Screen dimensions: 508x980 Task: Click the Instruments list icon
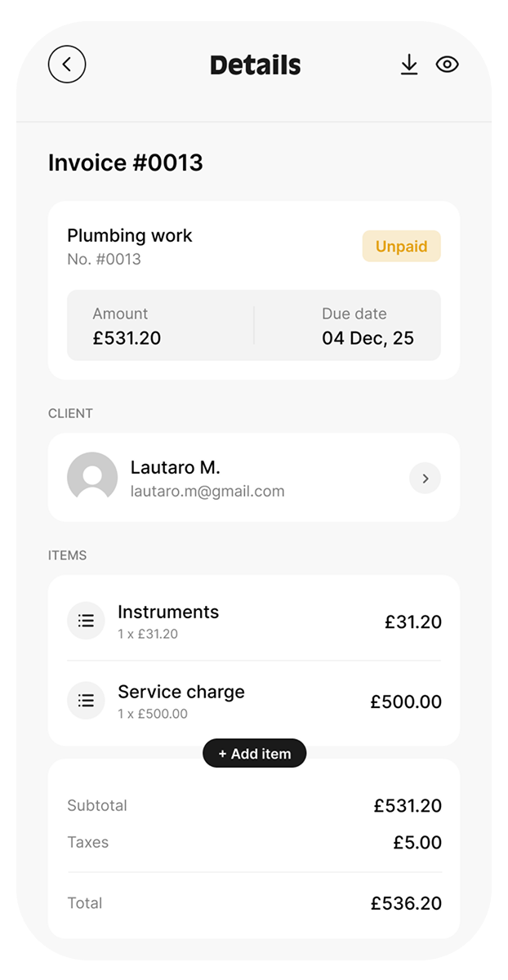(x=86, y=621)
